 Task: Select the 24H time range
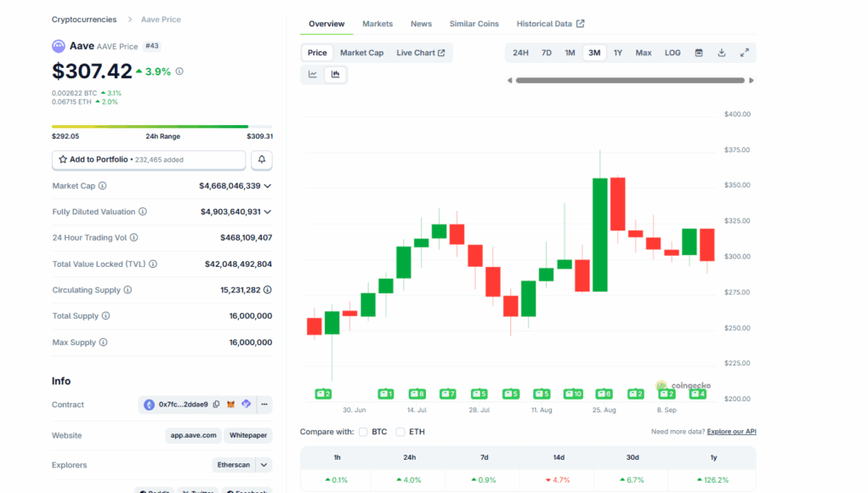coord(520,53)
